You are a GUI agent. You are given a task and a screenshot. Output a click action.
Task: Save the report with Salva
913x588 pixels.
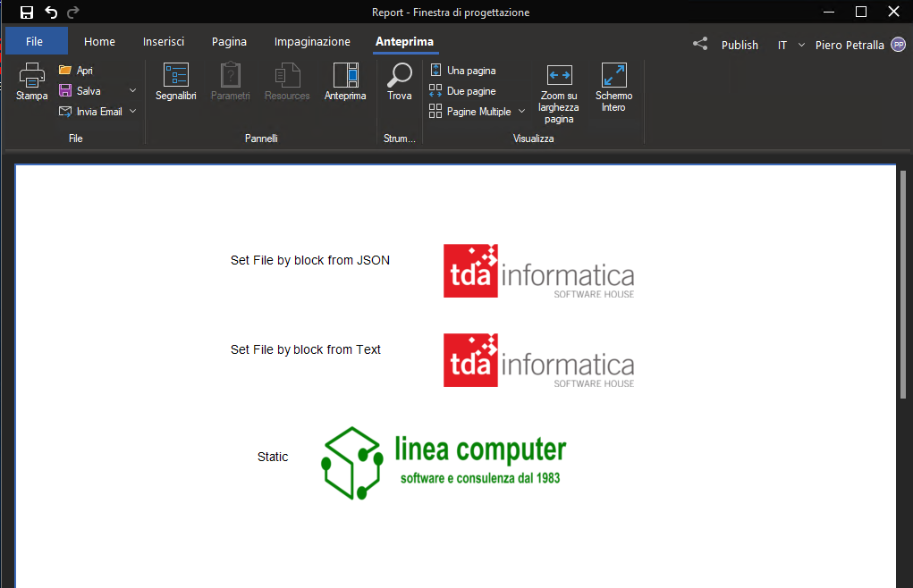coord(80,91)
